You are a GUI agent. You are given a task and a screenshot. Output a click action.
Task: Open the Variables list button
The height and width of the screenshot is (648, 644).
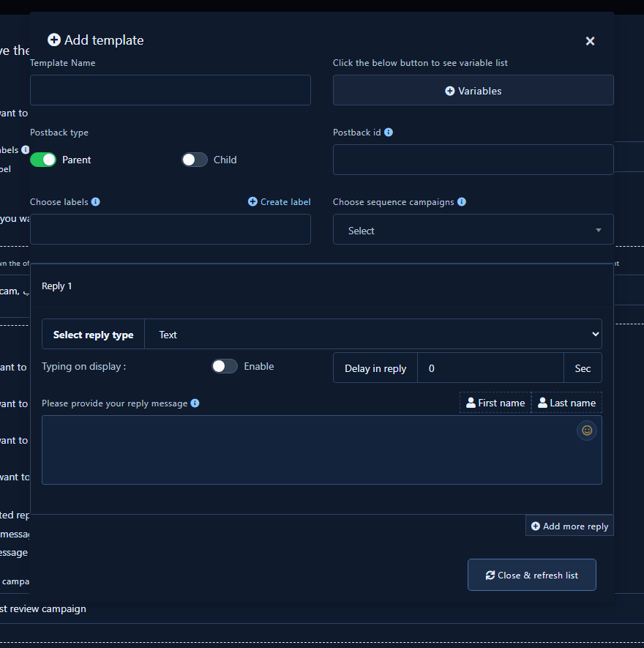click(x=473, y=90)
